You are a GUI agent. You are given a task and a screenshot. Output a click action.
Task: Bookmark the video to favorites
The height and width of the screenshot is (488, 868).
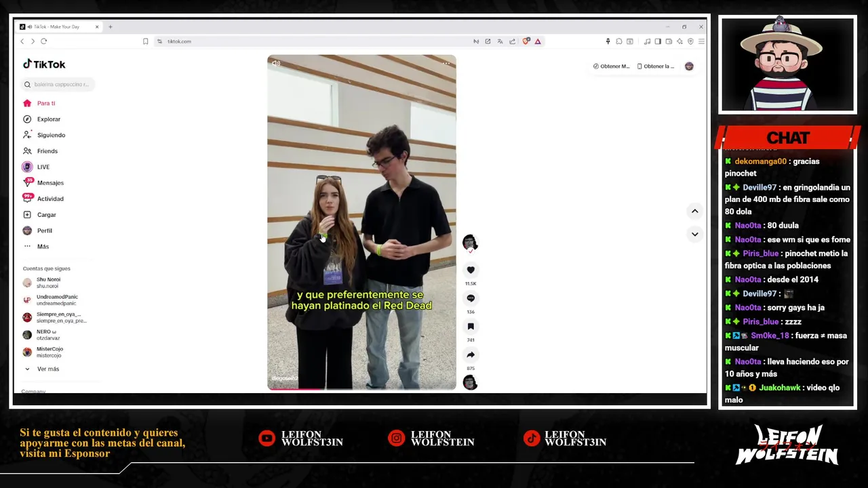[x=471, y=327]
